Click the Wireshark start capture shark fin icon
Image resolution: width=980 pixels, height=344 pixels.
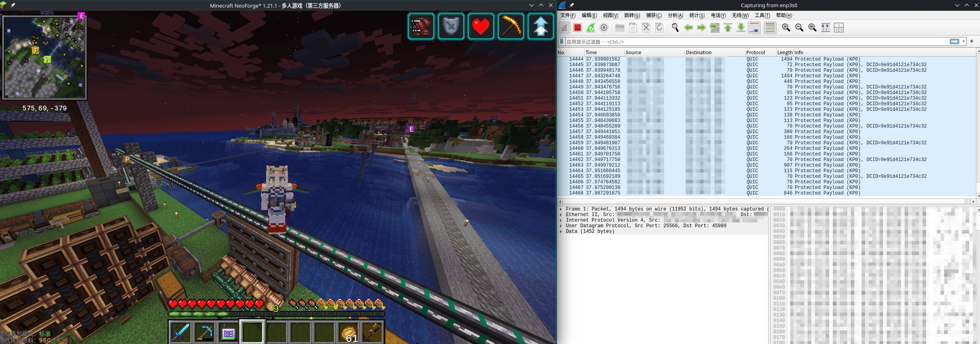564,28
